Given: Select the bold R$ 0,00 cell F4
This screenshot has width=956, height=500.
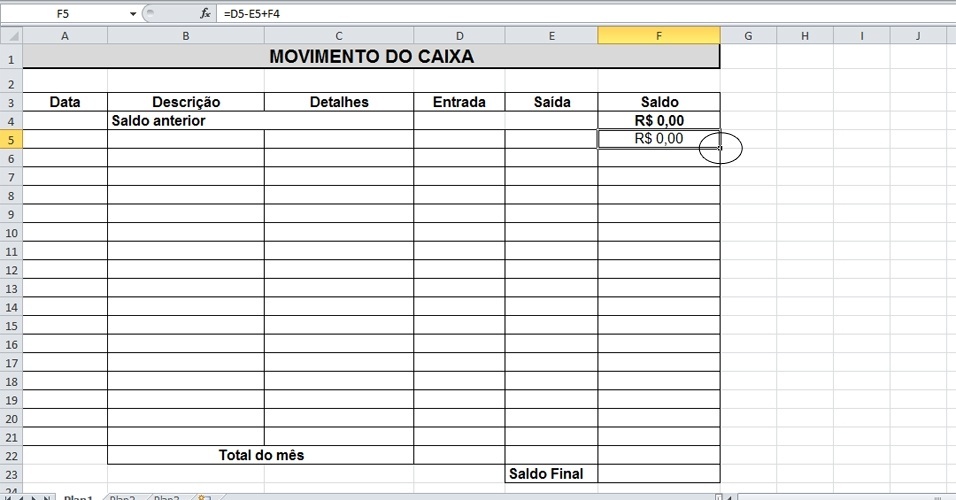Looking at the screenshot, I should coord(658,121).
